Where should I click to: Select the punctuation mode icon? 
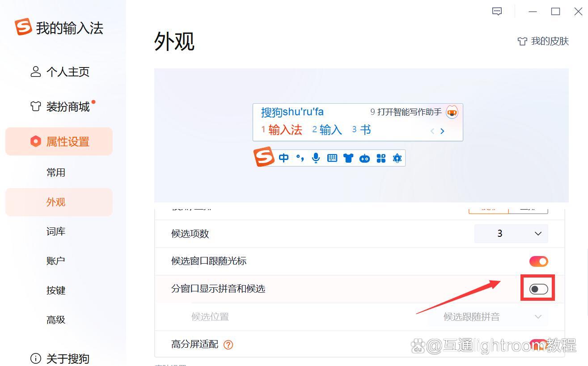click(299, 158)
